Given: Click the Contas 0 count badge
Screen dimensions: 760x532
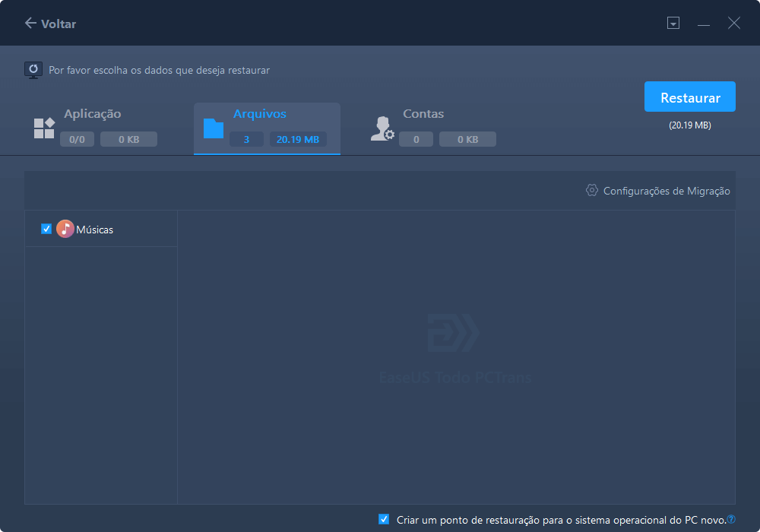Looking at the screenshot, I should pos(416,140).
